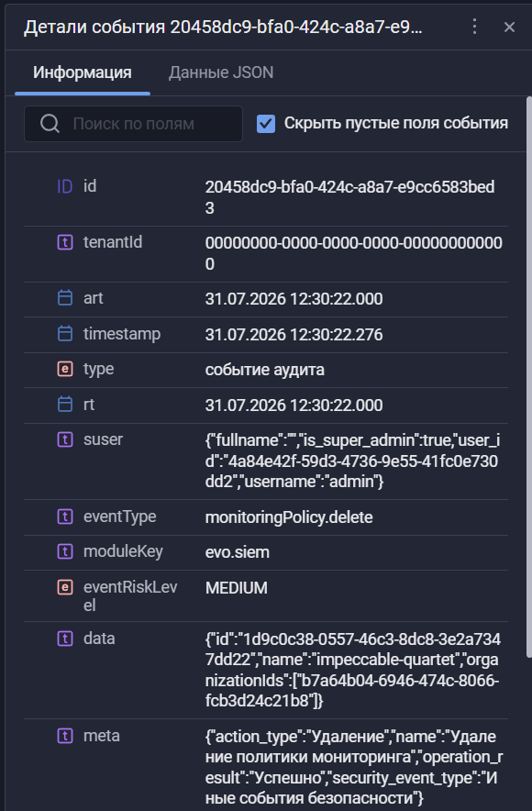Screen dimensions: 532x811
Task: Click the enum icon beside type
Action: point(64,369)
